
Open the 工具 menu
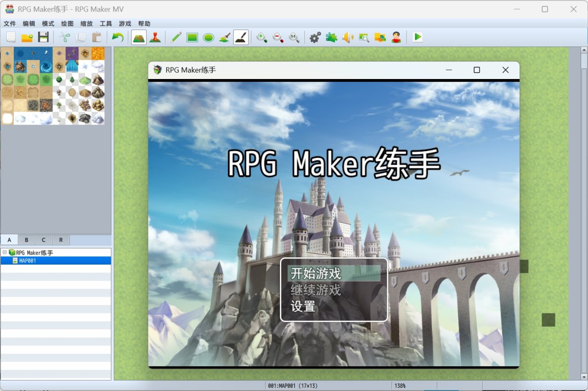tap(106, 23)
